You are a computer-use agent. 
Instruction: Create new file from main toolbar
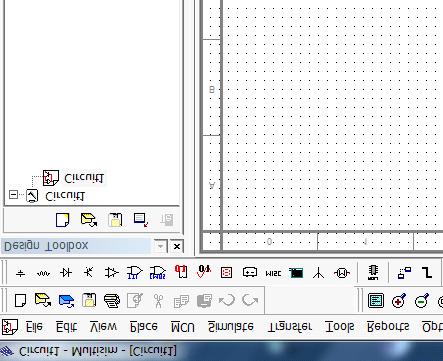coord(20,300)
